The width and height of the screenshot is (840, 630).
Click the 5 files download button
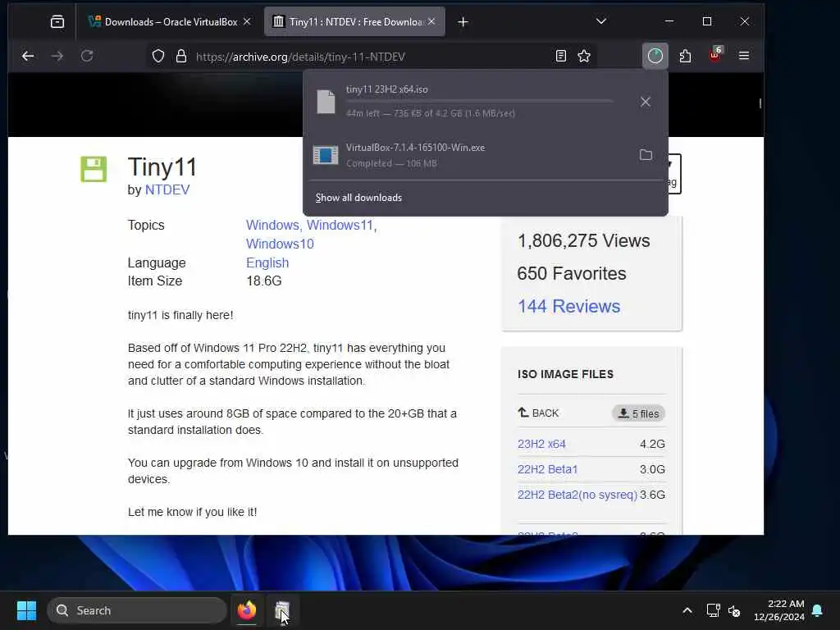[x=638, y=413]
